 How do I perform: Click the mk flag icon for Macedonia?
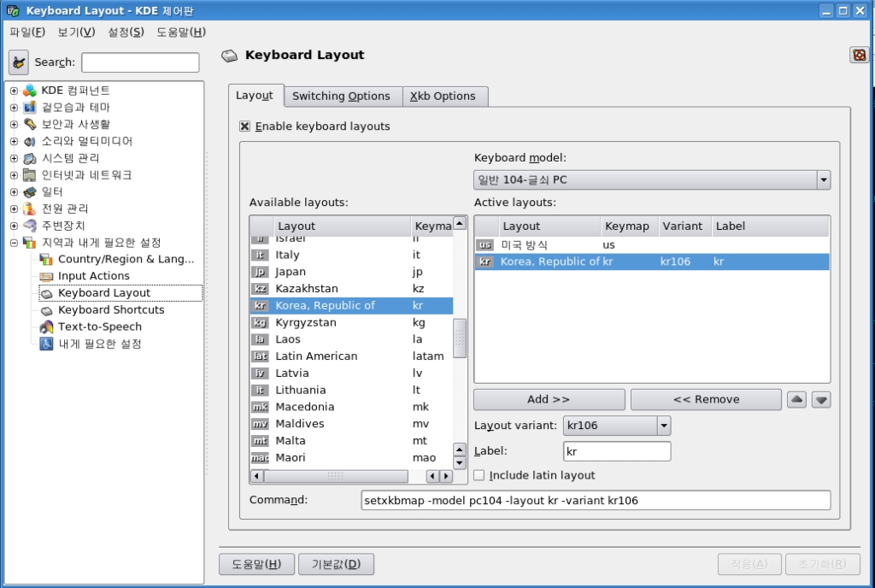point(260,407)
